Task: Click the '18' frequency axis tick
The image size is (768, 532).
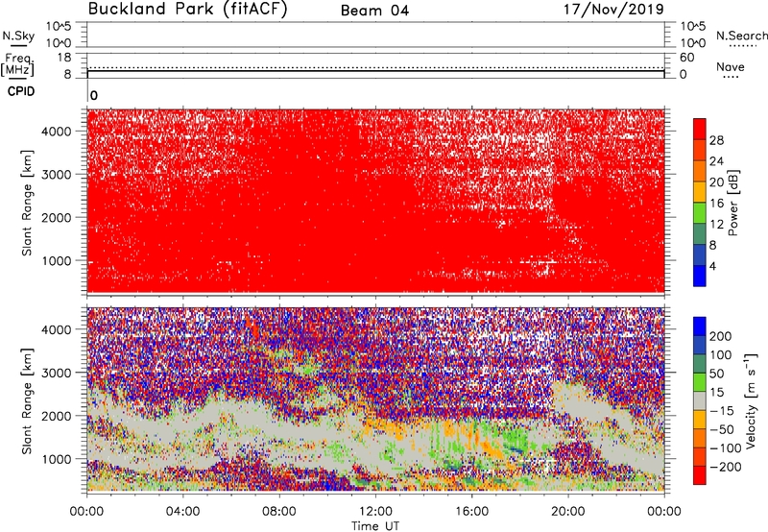Action: coord(64,58)
